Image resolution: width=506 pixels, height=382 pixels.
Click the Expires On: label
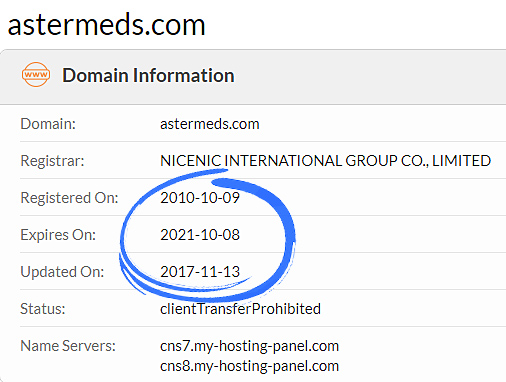tap(58, 235)
